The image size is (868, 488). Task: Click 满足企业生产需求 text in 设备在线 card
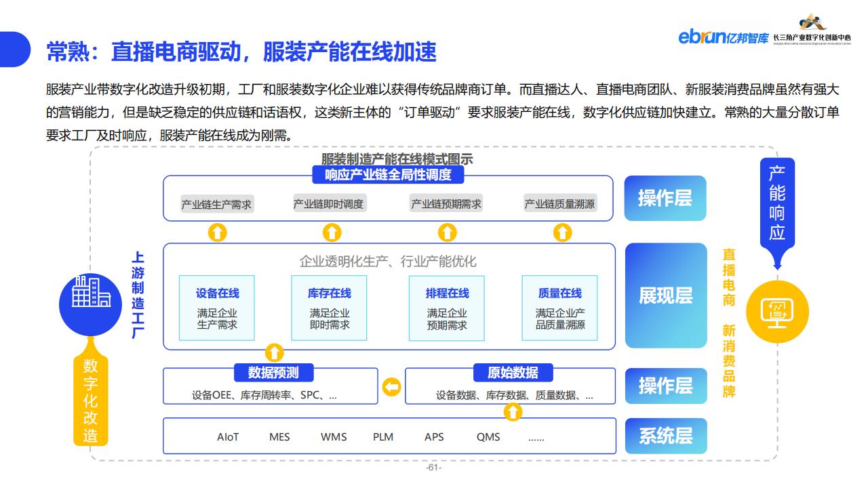click(x=217, y=319)
